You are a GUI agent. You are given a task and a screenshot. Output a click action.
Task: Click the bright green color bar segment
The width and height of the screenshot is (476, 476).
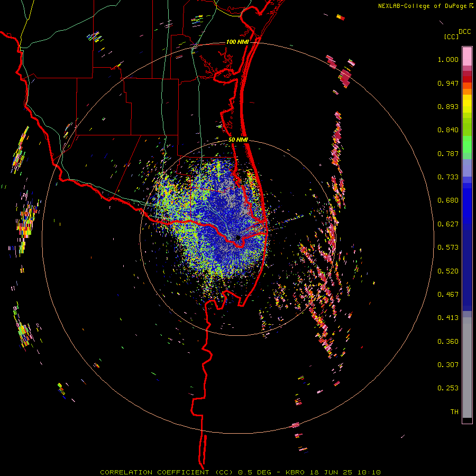[467, 144]
